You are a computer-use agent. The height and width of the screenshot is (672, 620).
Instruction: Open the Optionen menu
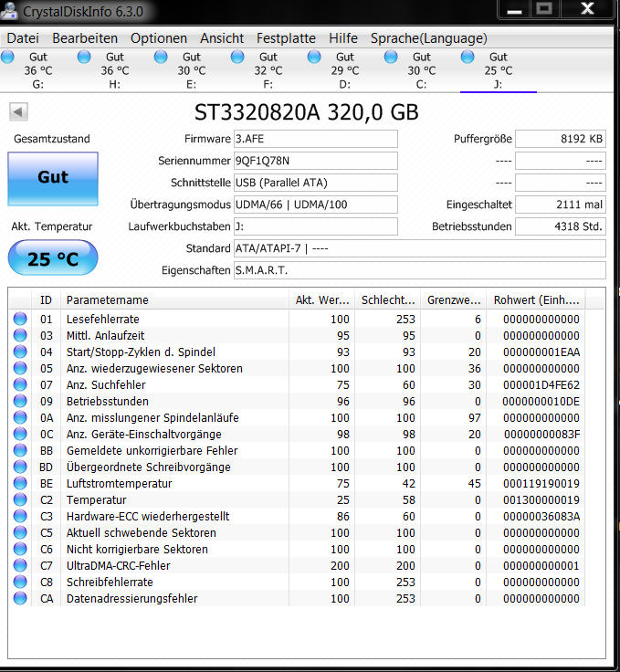[x=159, y=38]
